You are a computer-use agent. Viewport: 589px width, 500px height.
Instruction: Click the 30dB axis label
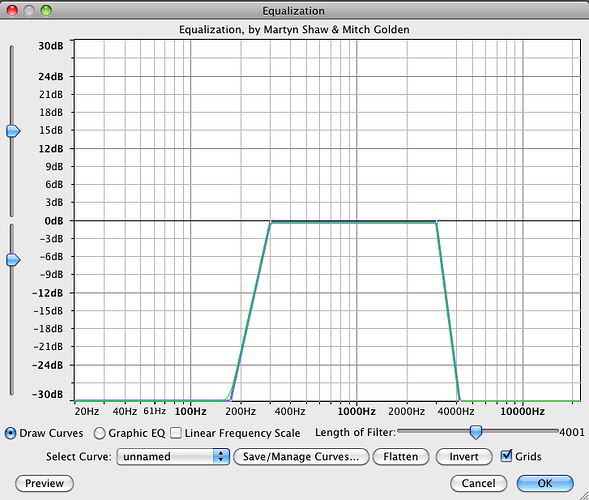coord(51,46)
